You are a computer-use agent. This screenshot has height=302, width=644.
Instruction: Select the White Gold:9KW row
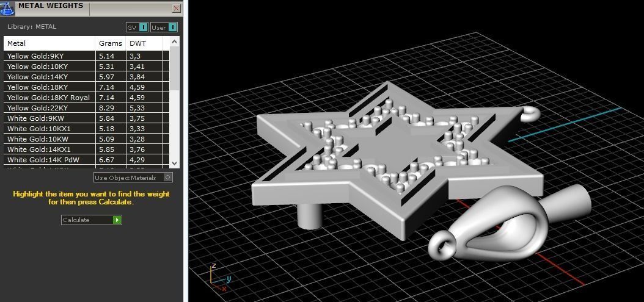86,118
